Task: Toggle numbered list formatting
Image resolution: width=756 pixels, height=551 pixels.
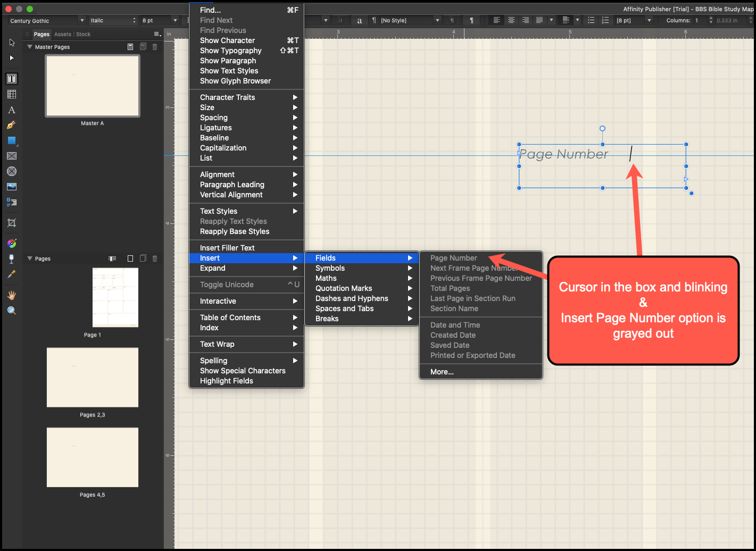Action: click(x=605, y=20)
